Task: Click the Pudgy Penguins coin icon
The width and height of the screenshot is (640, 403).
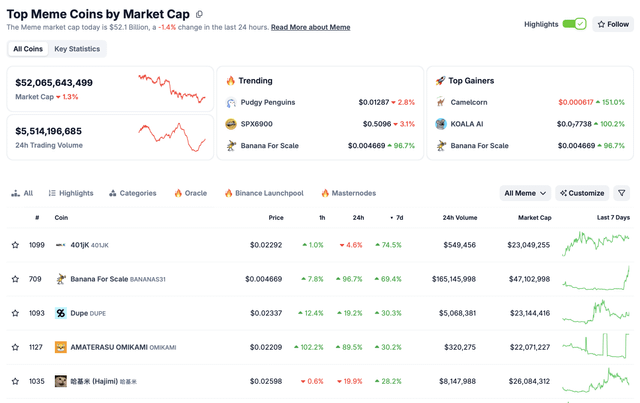Action: tap(231, 102)
